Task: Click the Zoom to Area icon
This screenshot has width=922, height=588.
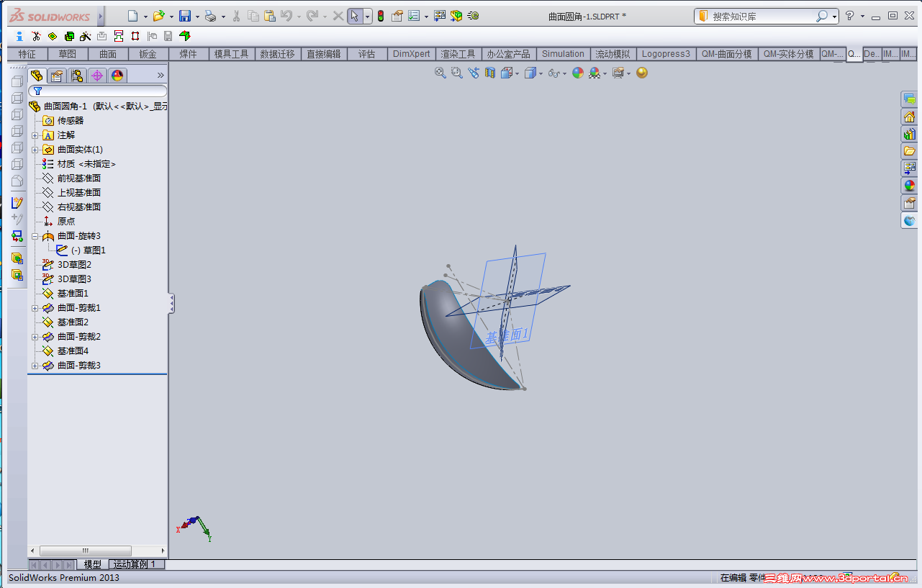Action: tap(456, 73)
